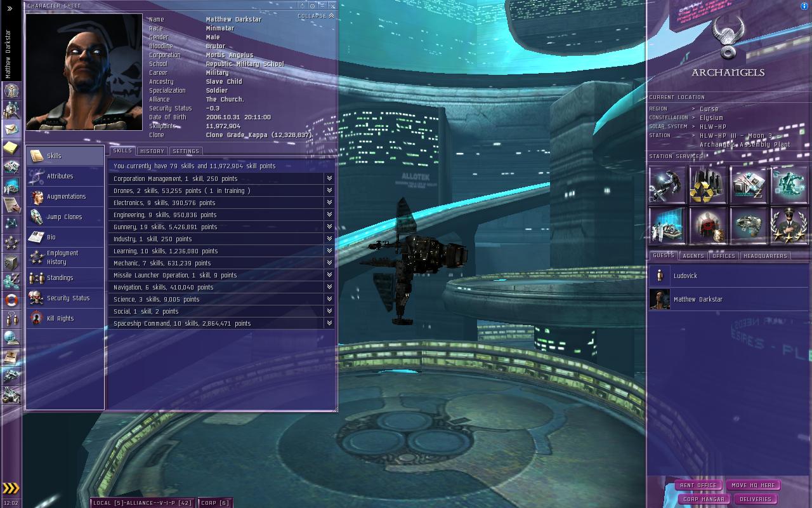
Task: Expand the Drones skill group
Action: point(329,190)
